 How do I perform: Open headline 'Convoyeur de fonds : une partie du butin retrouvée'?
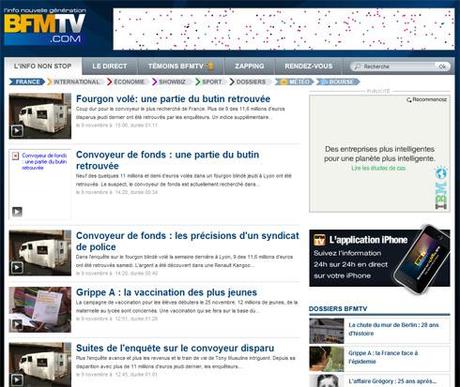pos(167,160)
